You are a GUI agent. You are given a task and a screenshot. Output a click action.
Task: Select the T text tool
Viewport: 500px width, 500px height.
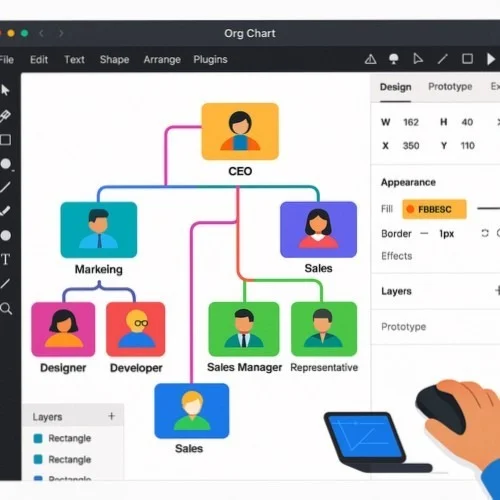[x=5, y=259]
